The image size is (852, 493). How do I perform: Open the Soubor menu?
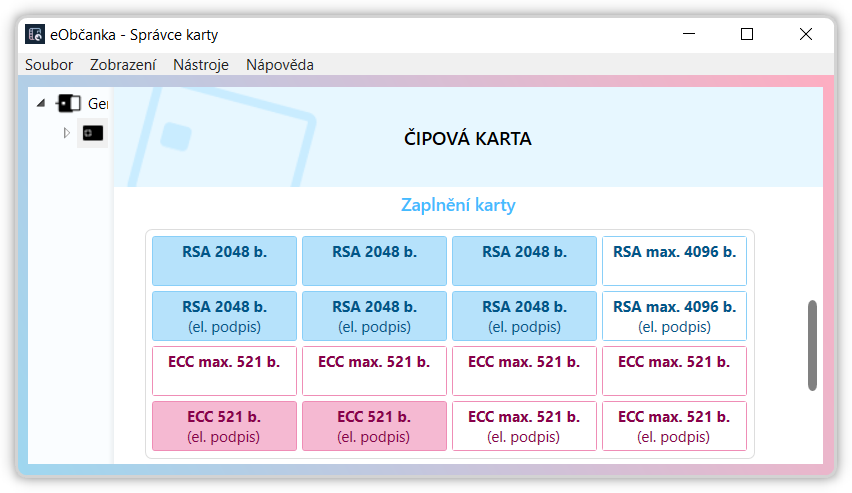coord(49,65)
